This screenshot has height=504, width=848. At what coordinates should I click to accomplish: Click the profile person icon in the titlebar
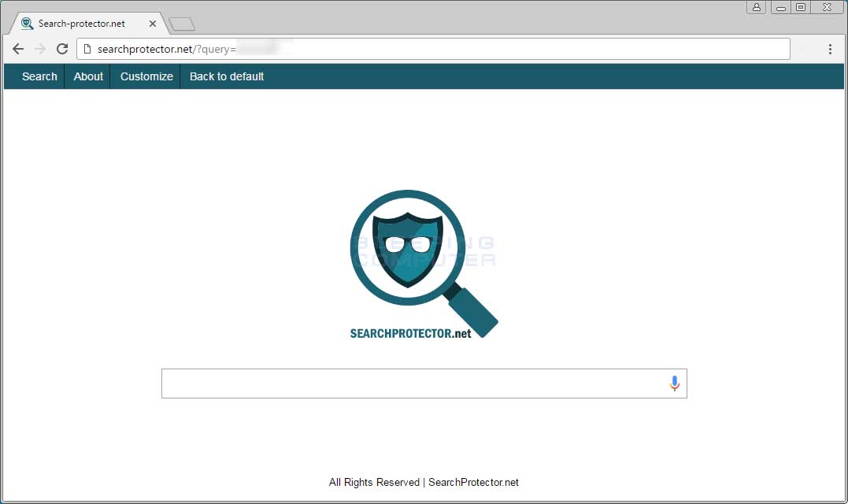click(757, 6)
